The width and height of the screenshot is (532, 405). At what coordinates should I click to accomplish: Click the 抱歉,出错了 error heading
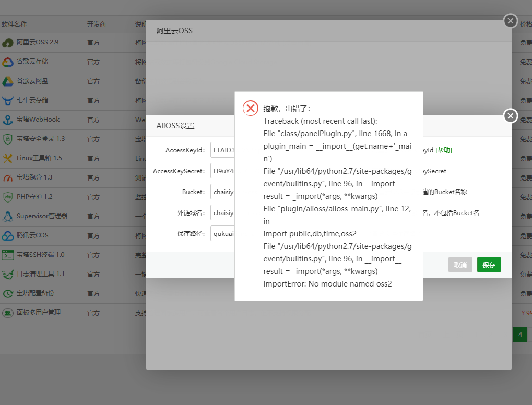pyautogui.click(x=287, y=109)
